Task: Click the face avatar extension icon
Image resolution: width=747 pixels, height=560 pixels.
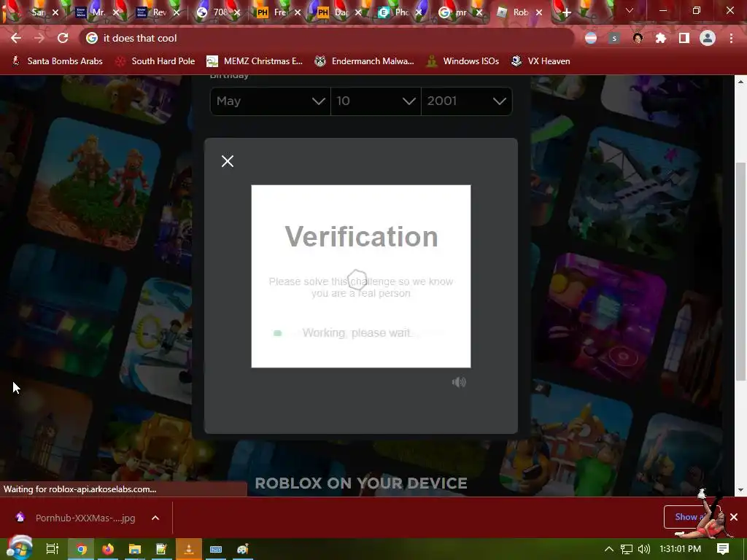Action: click(638, 38)
